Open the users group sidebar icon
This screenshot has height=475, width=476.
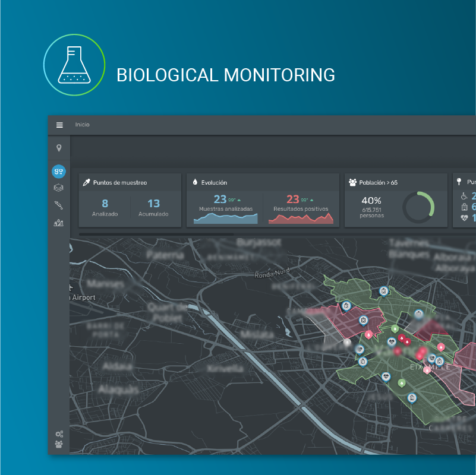[59, 444]
